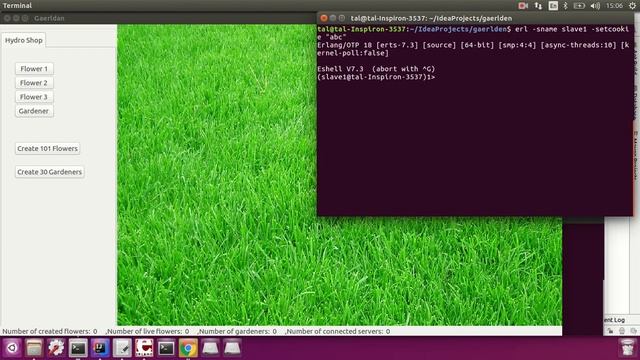This screenshot has width=640, height=360.
Task: Open the keyboard layout indicator
Action: [553, 5]
